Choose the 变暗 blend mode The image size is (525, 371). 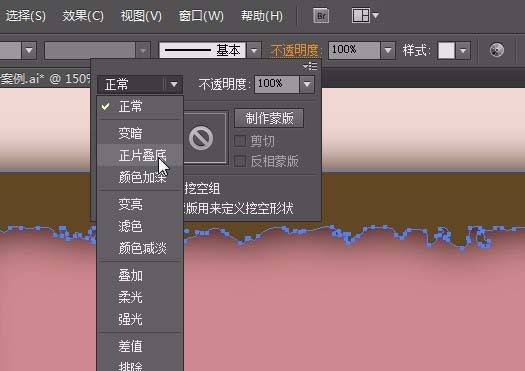140,133
